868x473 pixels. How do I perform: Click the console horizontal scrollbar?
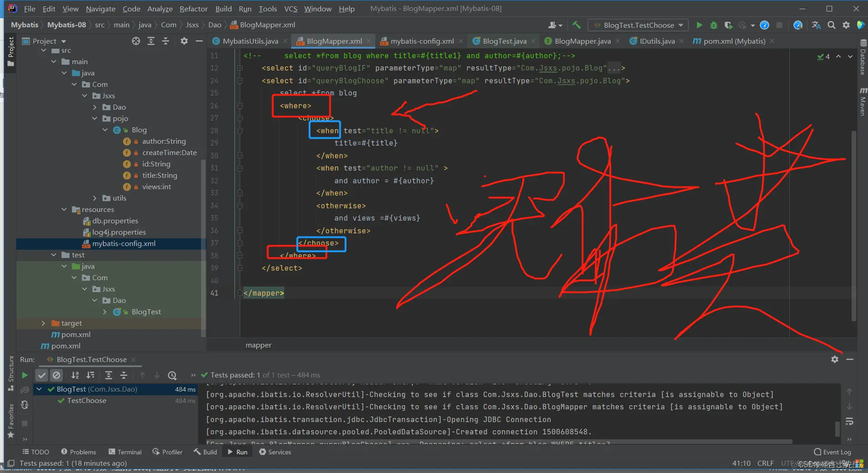click(499, 442)
